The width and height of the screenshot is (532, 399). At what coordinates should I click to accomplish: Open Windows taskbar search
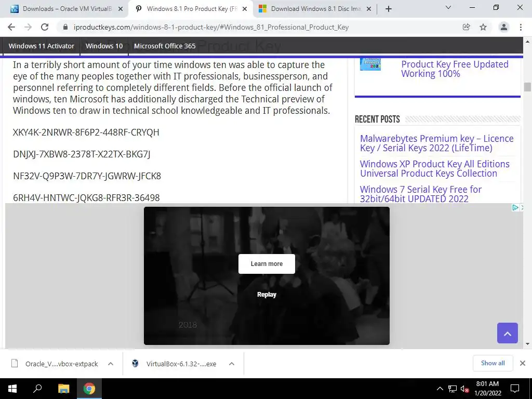(x=37, y=389)
